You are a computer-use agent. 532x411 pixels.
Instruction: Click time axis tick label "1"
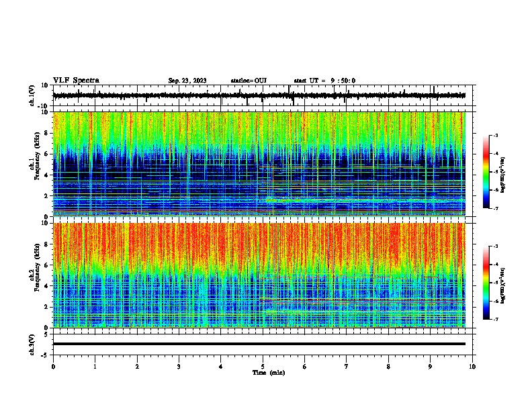tap(95, 367)
